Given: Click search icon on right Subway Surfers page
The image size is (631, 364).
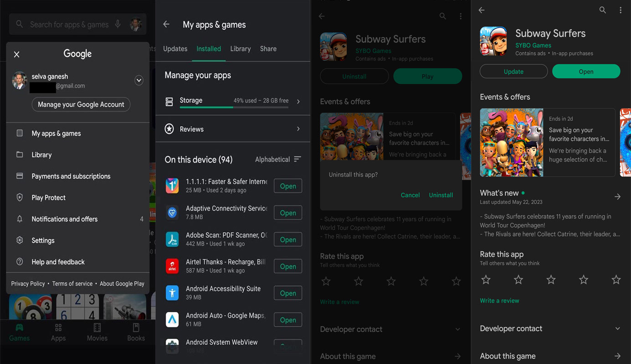Looking at the screenshot, I should coord(603,10).
